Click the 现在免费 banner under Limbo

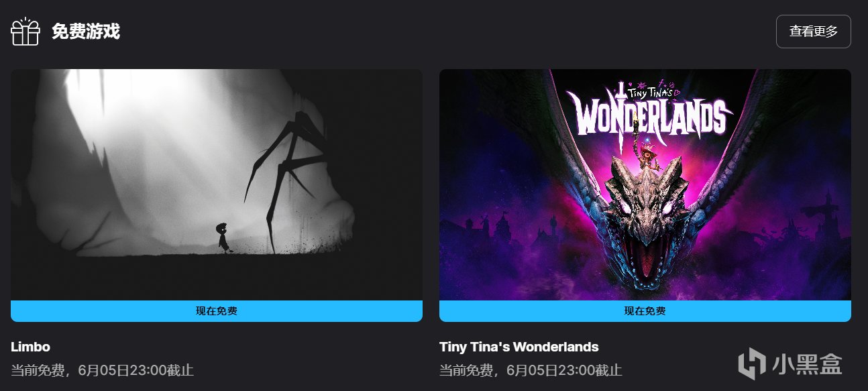[x=217, y=311]
